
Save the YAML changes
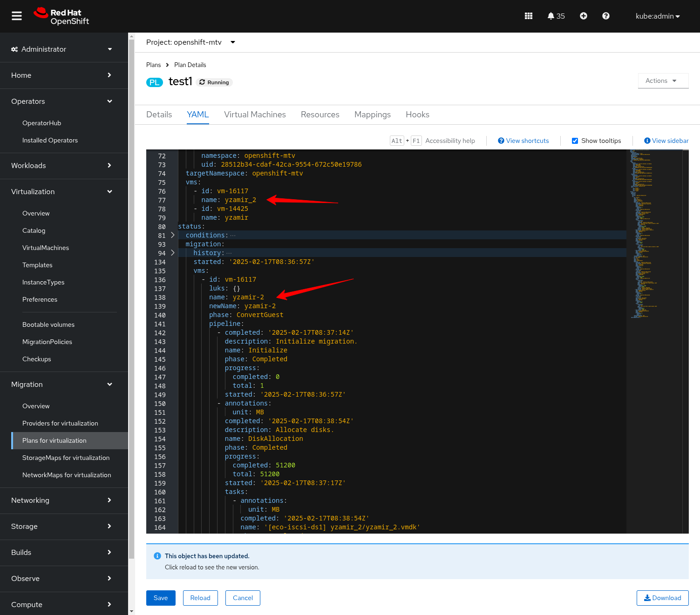click(161, 598)
